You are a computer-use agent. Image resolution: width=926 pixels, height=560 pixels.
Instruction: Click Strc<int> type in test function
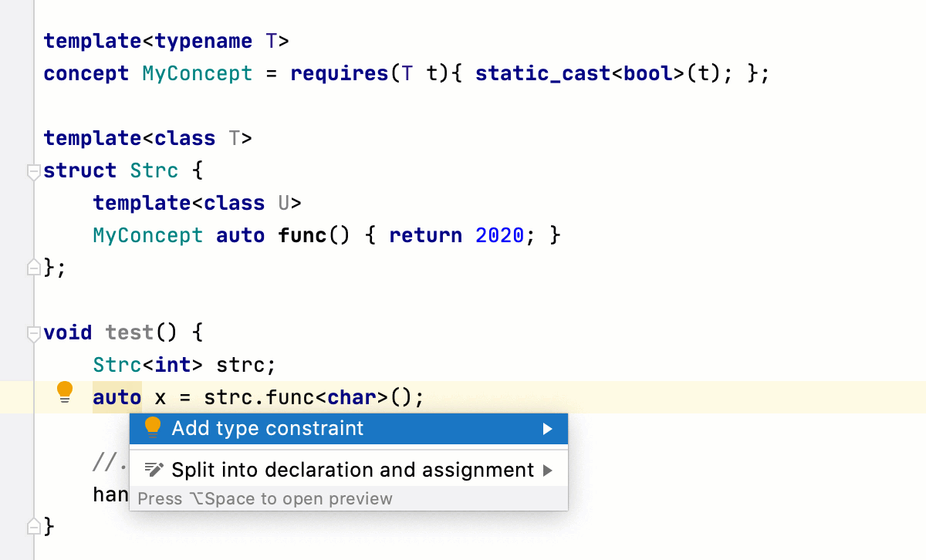click(148, 365)
